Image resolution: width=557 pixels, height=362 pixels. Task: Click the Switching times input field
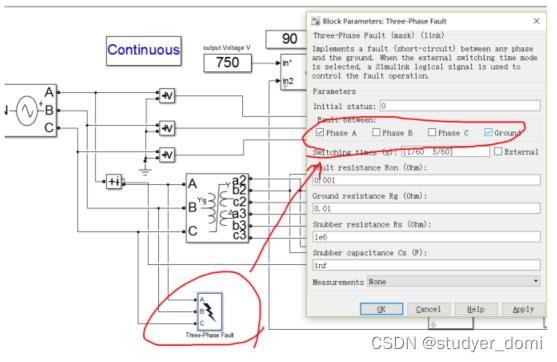(x=445, y=152)
